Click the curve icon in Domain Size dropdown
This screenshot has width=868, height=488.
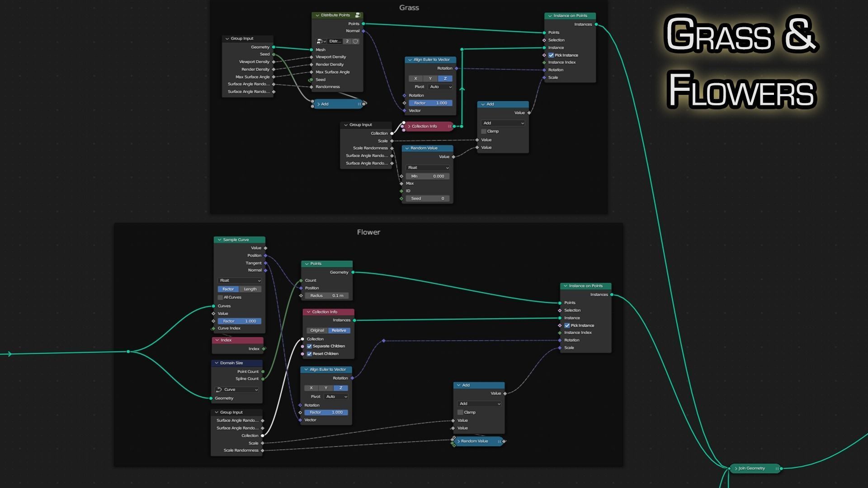[219, 389]
